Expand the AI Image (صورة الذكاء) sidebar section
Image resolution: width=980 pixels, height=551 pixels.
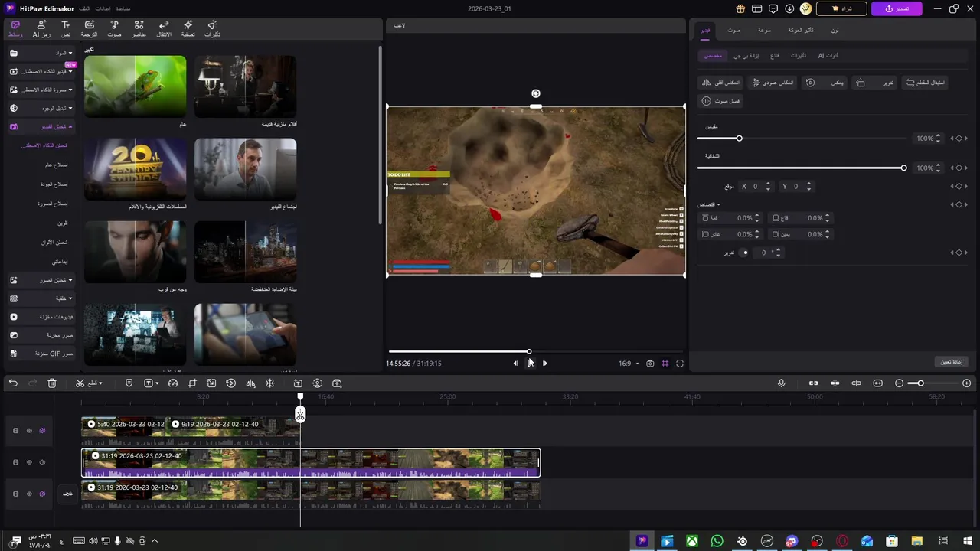coord(42,90)
